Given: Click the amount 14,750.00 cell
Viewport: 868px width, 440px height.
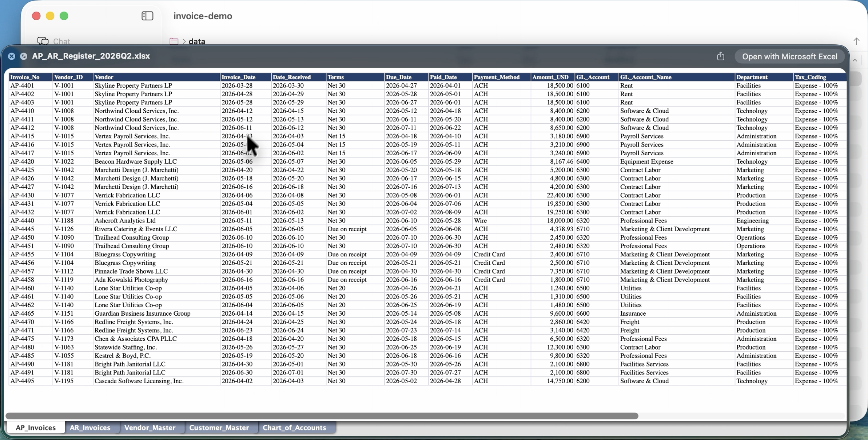Looking at the screenshot, I should pos(553,381).
